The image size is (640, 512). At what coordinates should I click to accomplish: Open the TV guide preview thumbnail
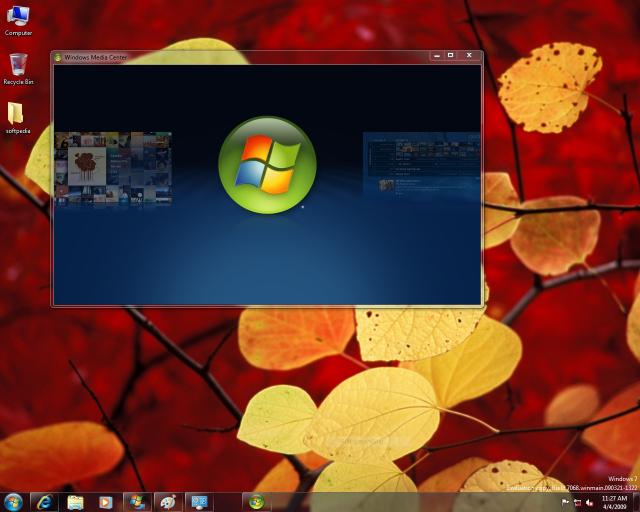(422, 166)
